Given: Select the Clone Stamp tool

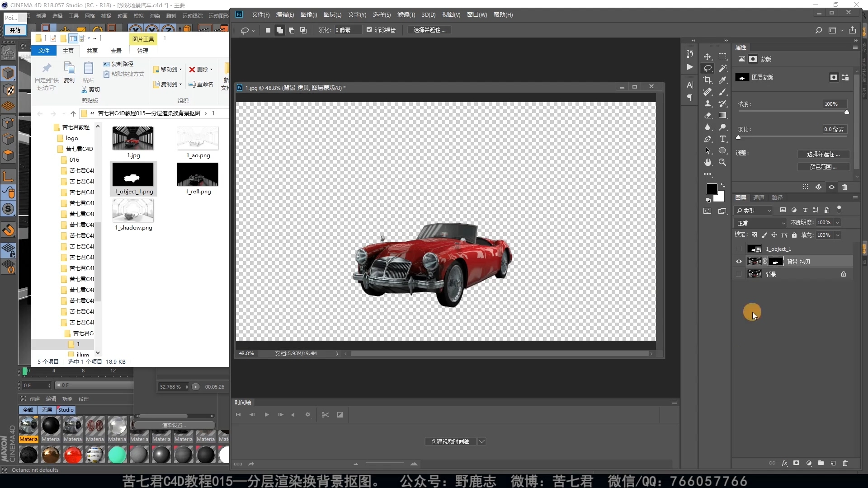Looking at the screenshot, I should coord(708,103).
